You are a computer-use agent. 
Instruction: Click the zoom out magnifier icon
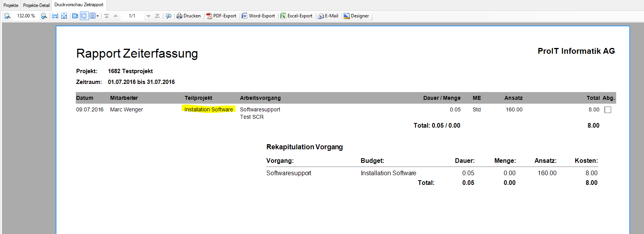click(7, 16)
